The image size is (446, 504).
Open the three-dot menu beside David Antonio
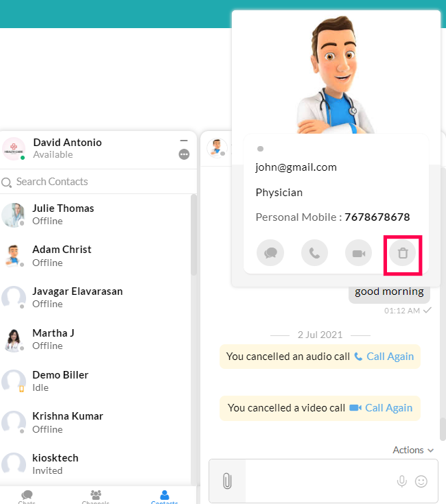pyautogui.click(x=184, y=154)
